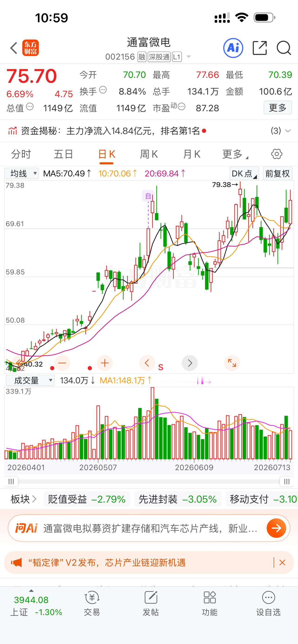Expand the 板块 sector list
The height and width of the screenshot is (644, 298).
click(23, 499)
